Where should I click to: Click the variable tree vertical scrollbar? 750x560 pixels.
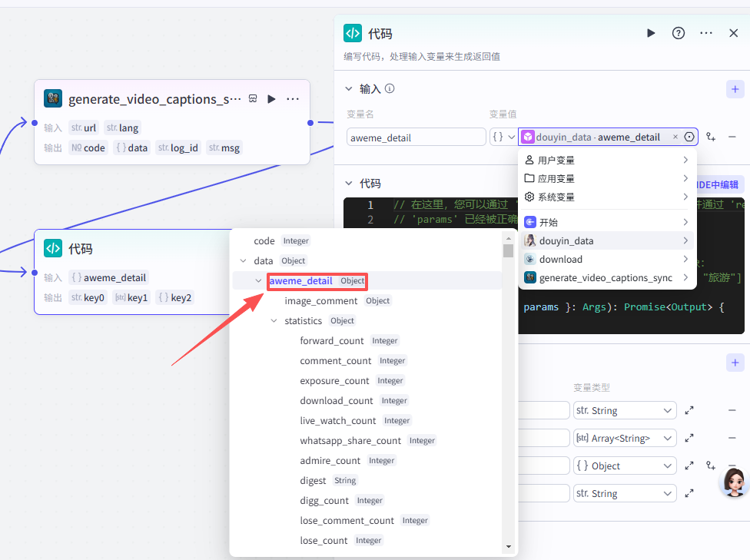tap(508, 250)
